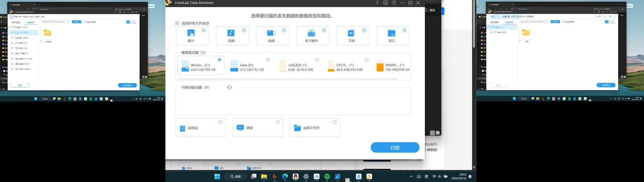Select the 音频 audio file type card

[x=233, y=36]
